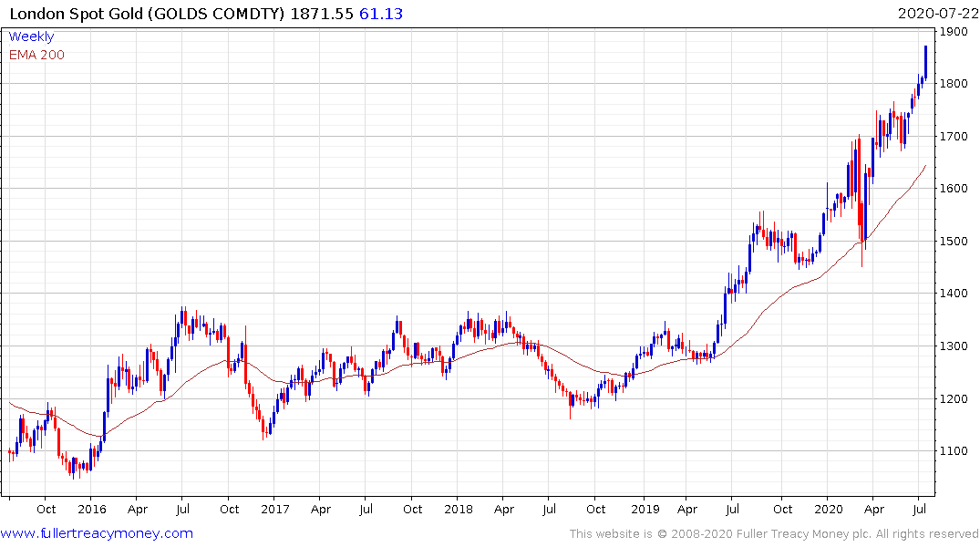Click the 1200 price axis label
This screenshot has height=547, width=980.
click(x=954, y=398)
